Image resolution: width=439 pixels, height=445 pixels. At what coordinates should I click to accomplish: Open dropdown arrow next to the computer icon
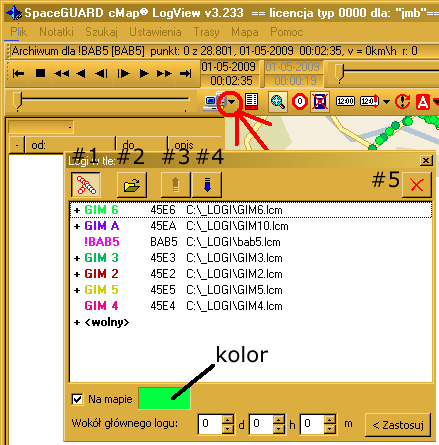(232, 102)
